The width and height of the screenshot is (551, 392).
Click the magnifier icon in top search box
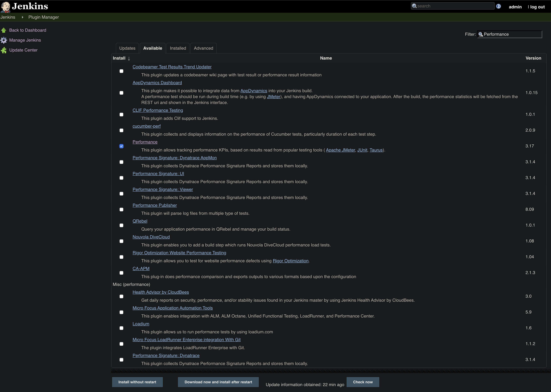[x=414, y=6]
